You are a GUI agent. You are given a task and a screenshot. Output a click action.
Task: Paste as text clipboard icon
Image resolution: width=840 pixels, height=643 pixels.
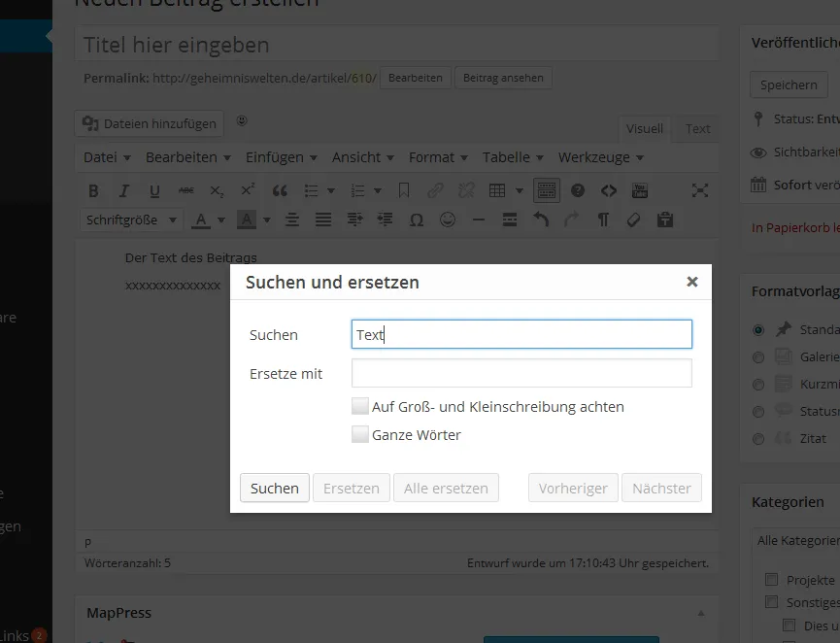tap(665, 220)
